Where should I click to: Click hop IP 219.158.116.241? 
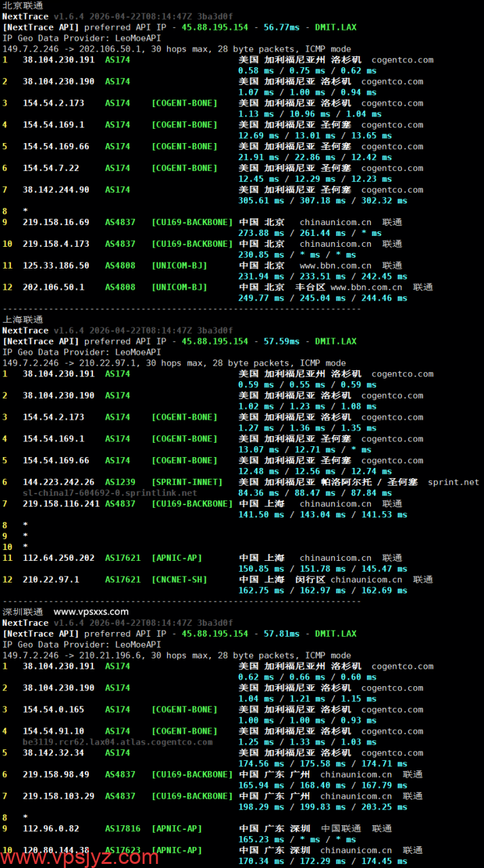(x=61, y=504)
